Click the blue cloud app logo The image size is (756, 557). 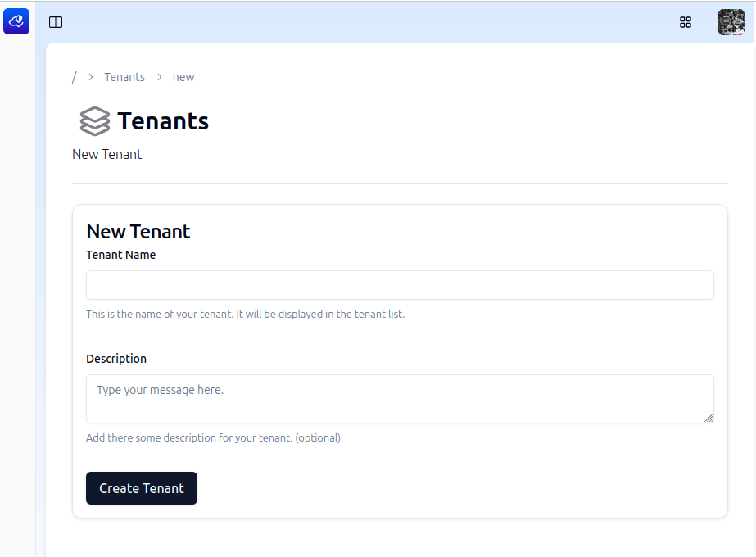pos(16,21)
